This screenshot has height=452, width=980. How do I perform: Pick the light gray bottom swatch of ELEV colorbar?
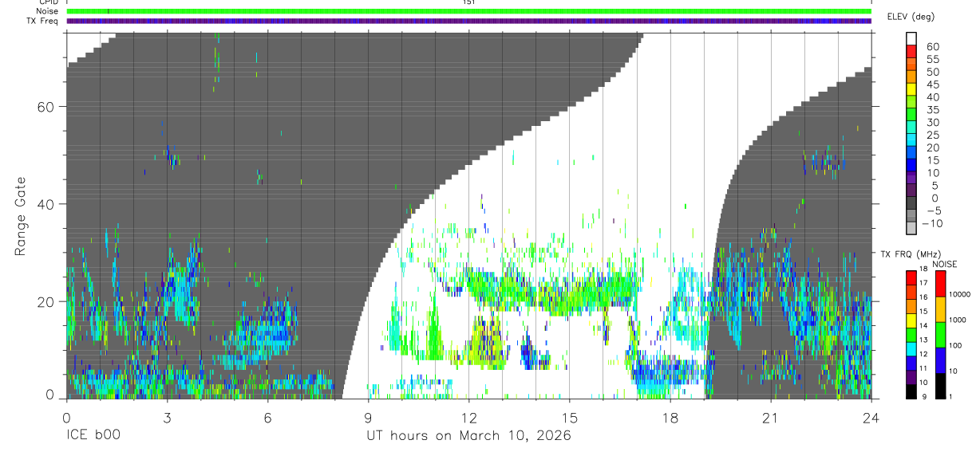pyautogui.click(x=911, y=226)
